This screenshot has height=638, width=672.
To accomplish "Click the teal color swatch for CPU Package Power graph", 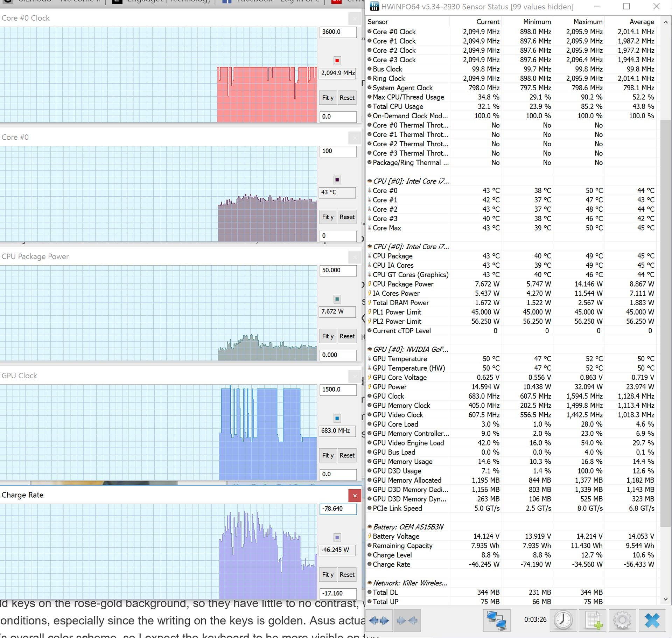I will (337, 299).
